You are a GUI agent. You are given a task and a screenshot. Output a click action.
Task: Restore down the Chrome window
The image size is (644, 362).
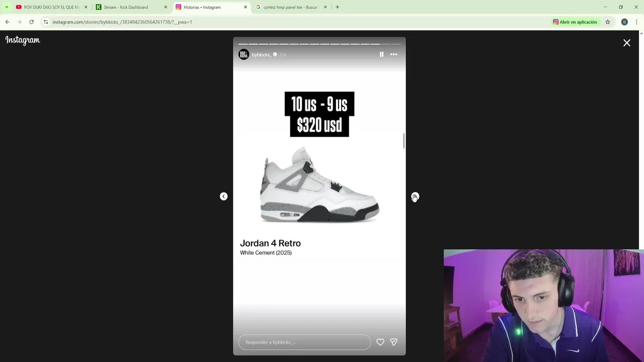pyautogui.click(x=621, y=7)
